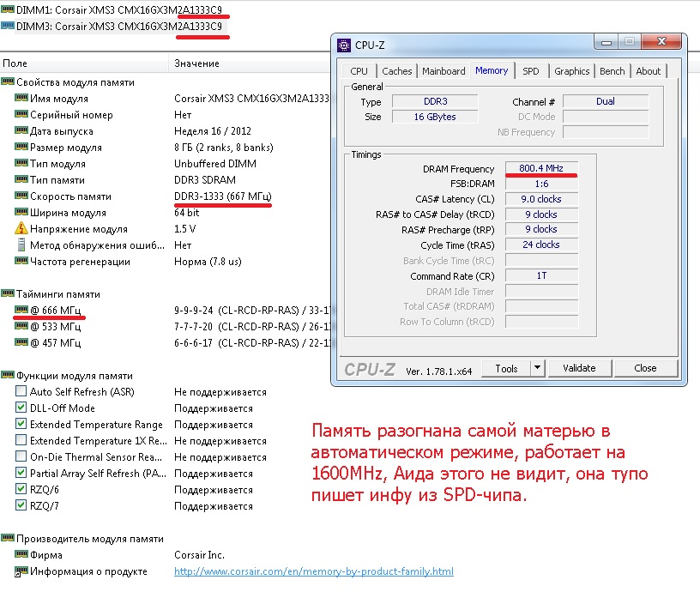Toggle On-Die Thermal Sensor Readout checkbox
This screenshot has height=598, width=700.
[x=21, y=456]
